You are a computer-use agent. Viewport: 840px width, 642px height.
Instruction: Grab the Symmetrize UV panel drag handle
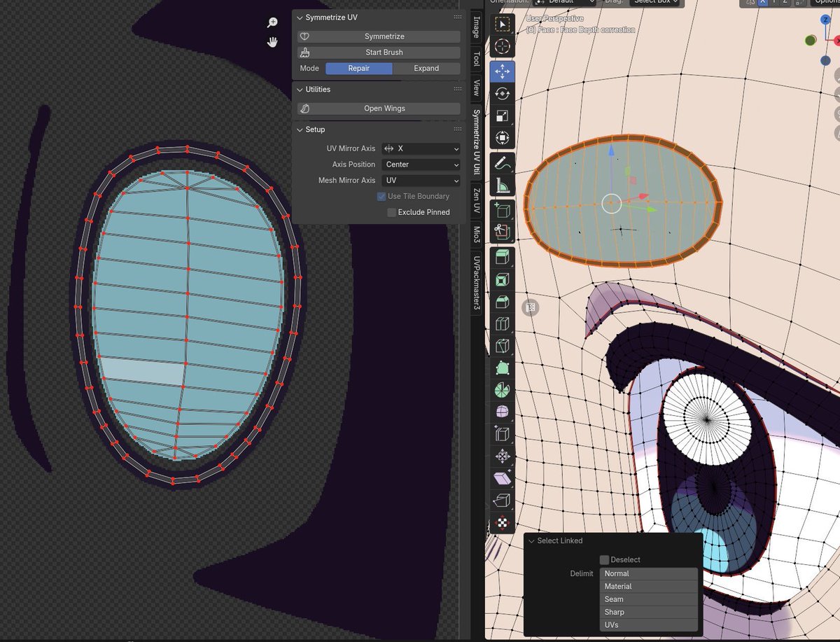[457, 18]
